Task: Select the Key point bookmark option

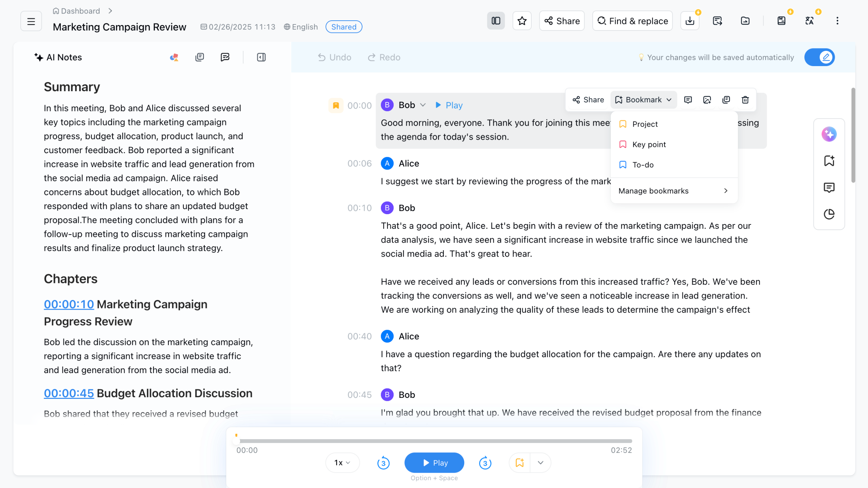Action: pyautogui.click(x=649, y=144)
